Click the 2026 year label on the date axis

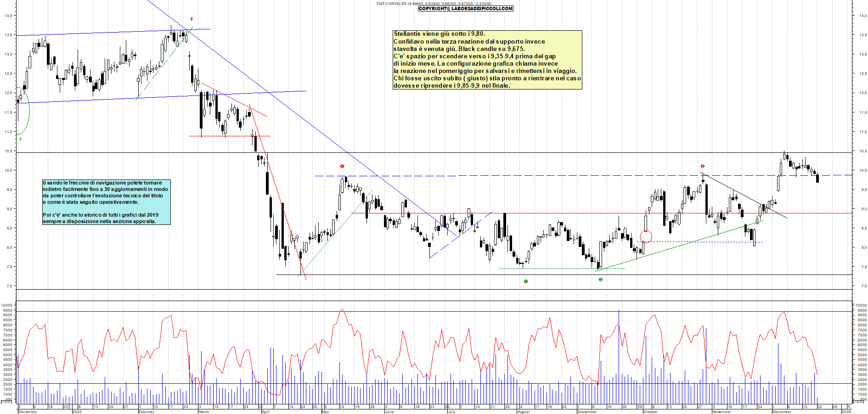pyautogui.click(x=846, y=412)
